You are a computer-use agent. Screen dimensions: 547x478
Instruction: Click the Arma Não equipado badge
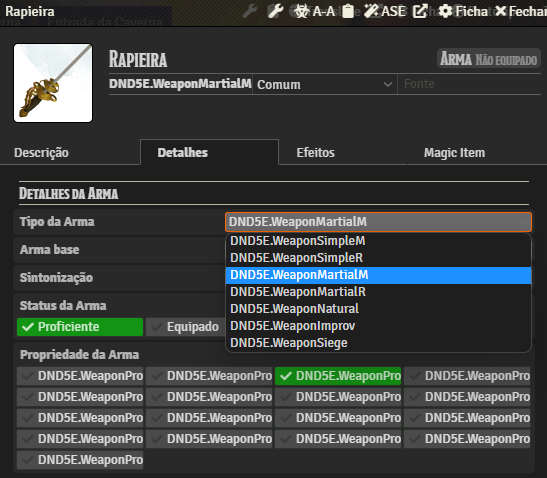(488, 58)
